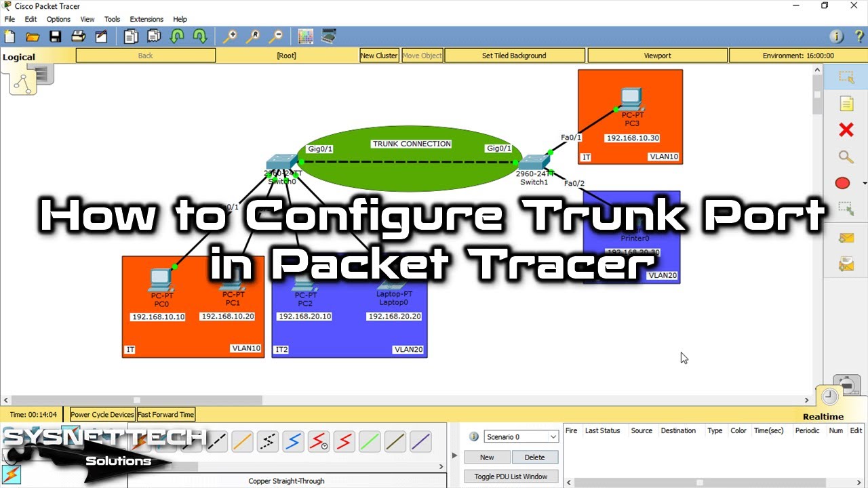Open scenario info icon beside Scenario 0

tap(474, 437)
